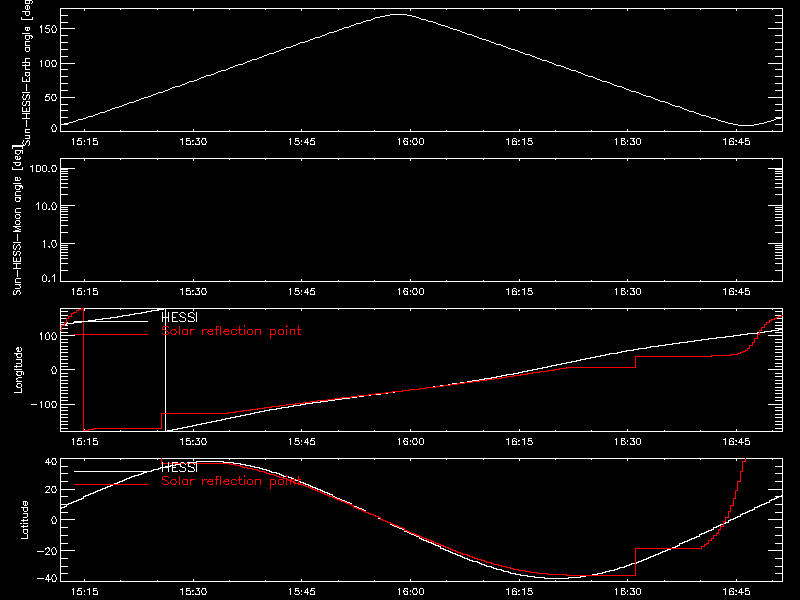
Task: Click 15:15 time label under Latitude plot
Action: [85, 592]
